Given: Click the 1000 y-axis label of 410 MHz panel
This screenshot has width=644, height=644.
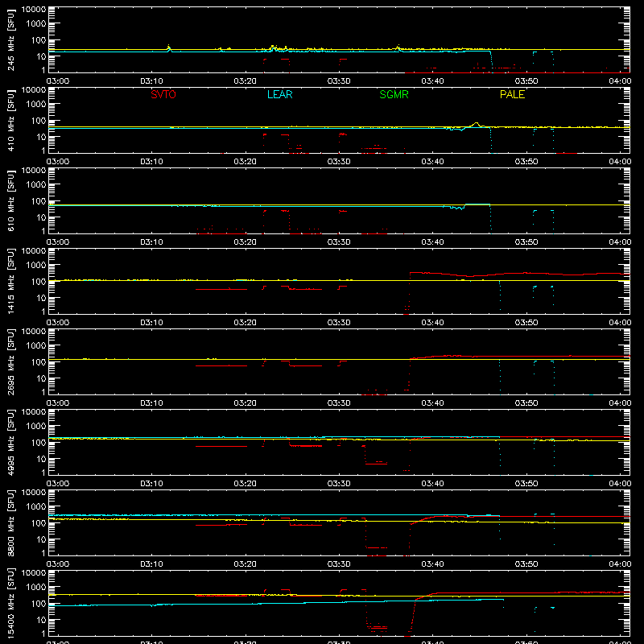Looking at the screenshot, I should point(36,104).
